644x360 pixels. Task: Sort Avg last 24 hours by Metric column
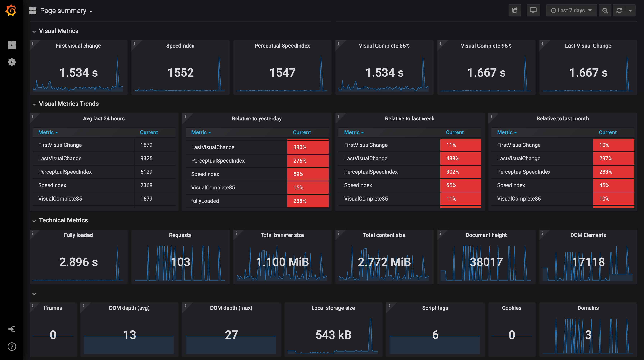46,132
